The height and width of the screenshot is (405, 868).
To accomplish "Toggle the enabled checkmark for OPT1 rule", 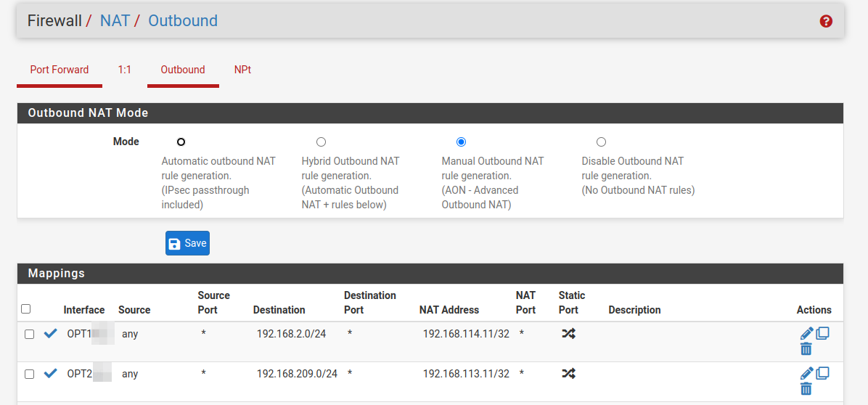I will [50, 334].
